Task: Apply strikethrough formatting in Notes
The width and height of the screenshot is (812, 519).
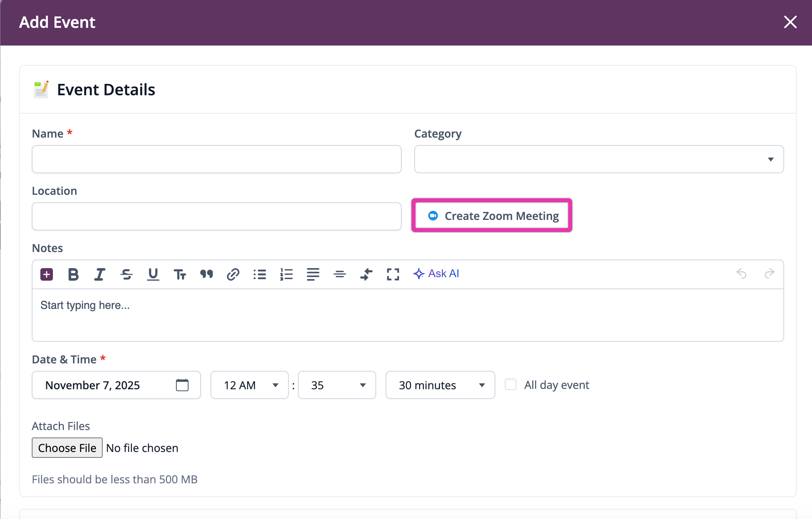Action: pyautogui.click(x=126, y=274)
